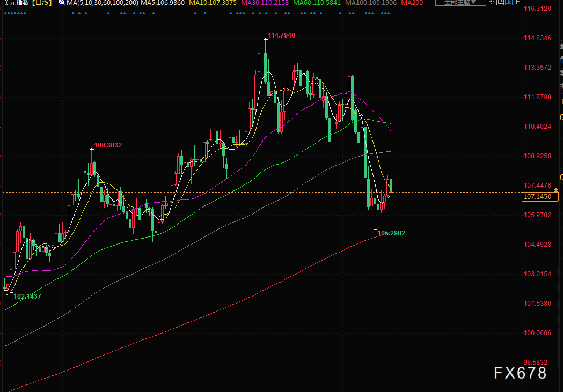Click the MA(5,10,30,60,100,200) parameters label
The height and width of the screenshot is (392, 563).
[103, 3]
